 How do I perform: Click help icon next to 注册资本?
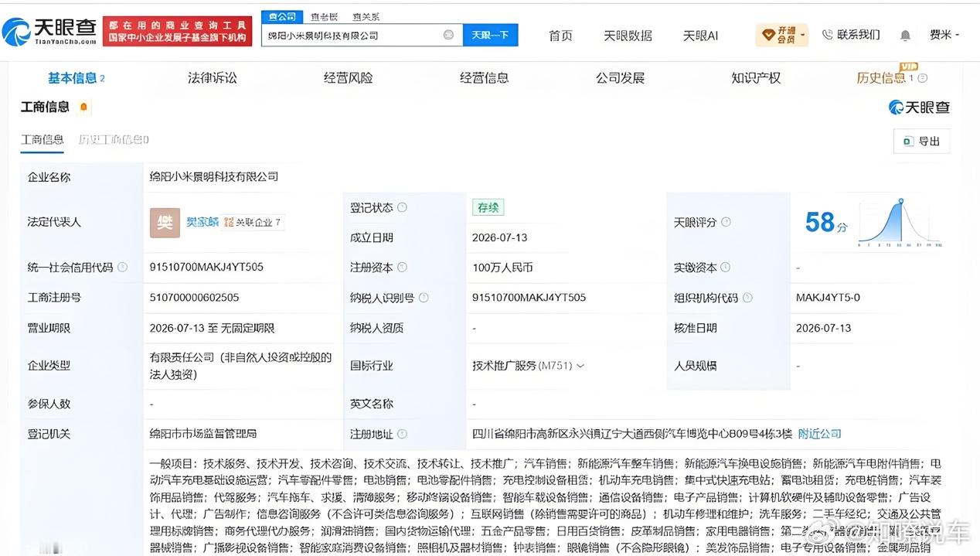click(402, 267)
